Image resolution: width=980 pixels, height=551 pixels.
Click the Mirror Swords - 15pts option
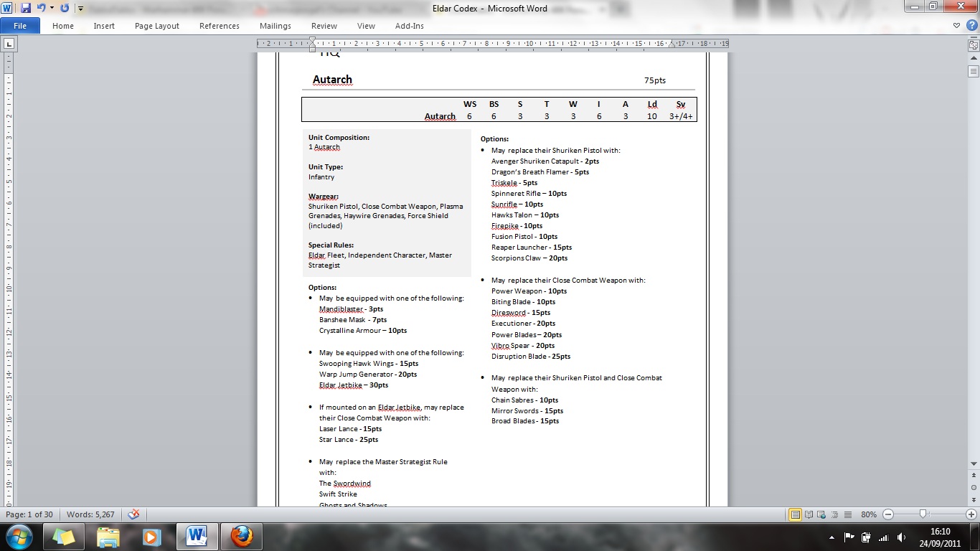coord(527,411)
